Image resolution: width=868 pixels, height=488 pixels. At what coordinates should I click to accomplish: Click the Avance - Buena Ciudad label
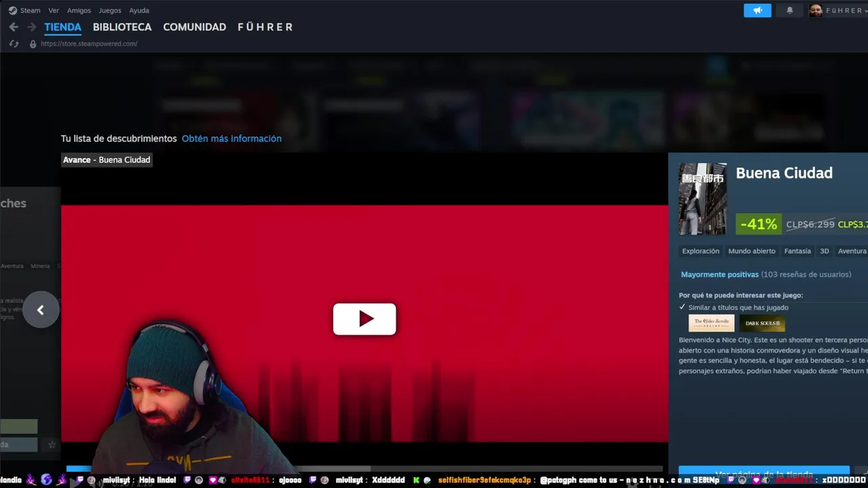(106, 160)
